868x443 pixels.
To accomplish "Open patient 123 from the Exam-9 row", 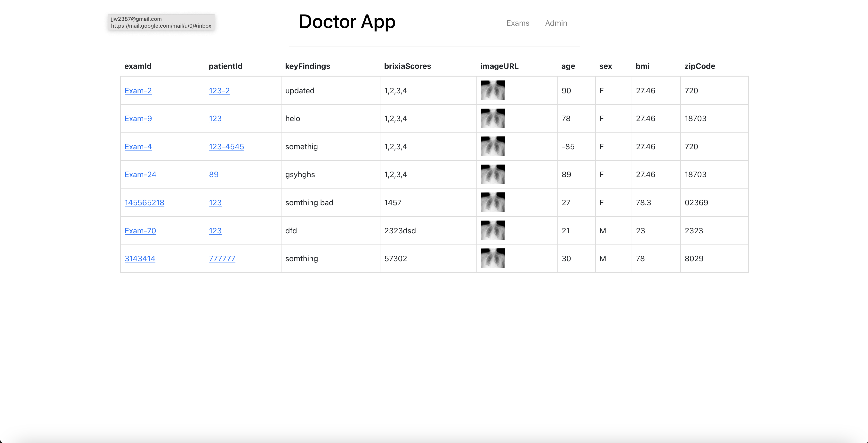I will pos(215,118).
